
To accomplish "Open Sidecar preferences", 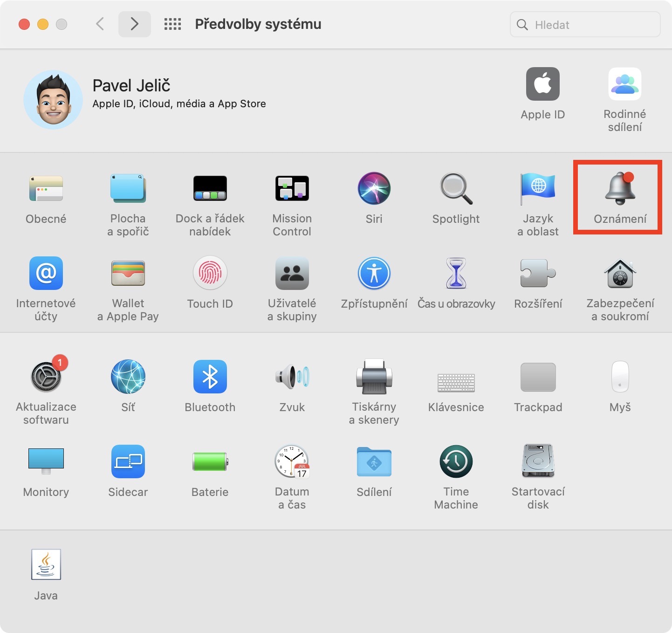I will click(128, 461).
